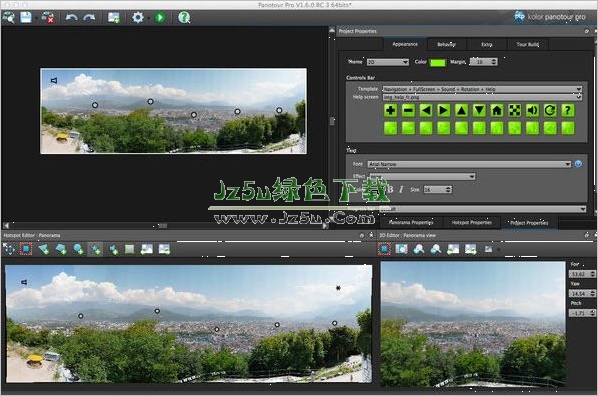Screen dimensions: 598x396
Task: Add a rectangle hotspot in Hotspot Editor
Action: [61, 250]
